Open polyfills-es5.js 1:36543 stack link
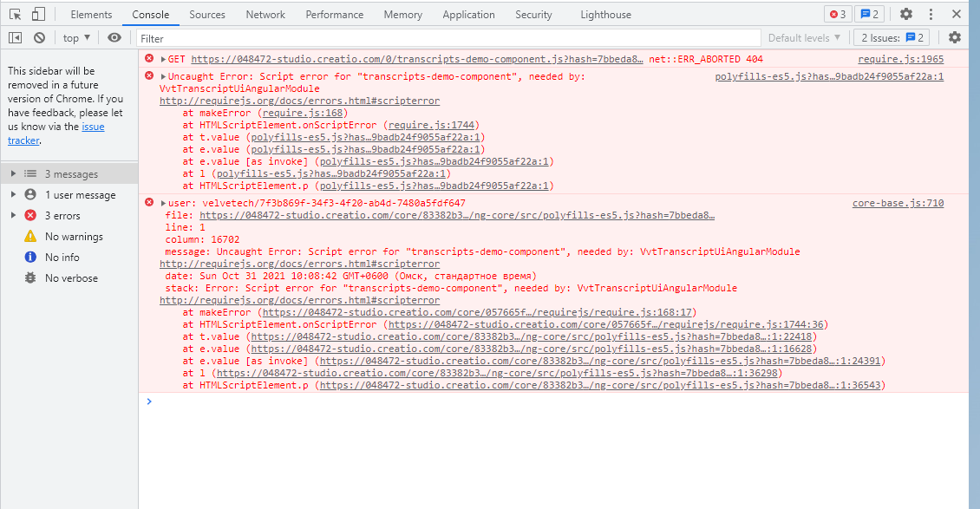 (x=600, y=385)
